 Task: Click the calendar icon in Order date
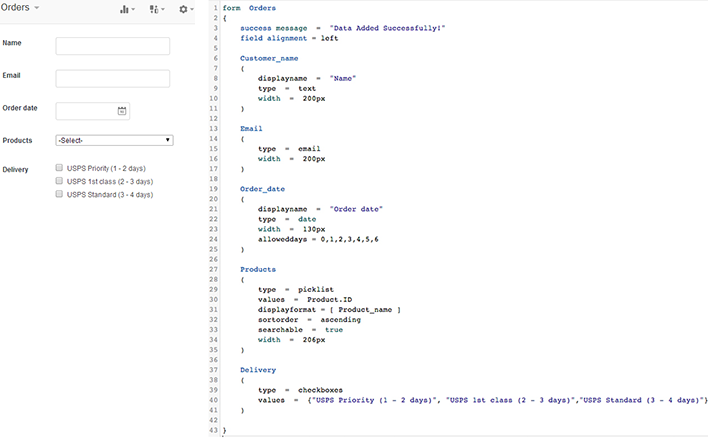pos(122,111)
